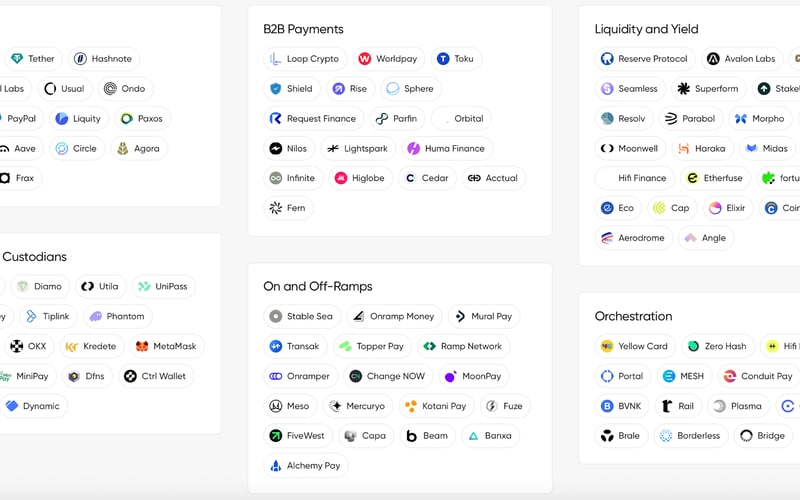Click the Circle logo icon
800x500 pixels.
[62, 148]
